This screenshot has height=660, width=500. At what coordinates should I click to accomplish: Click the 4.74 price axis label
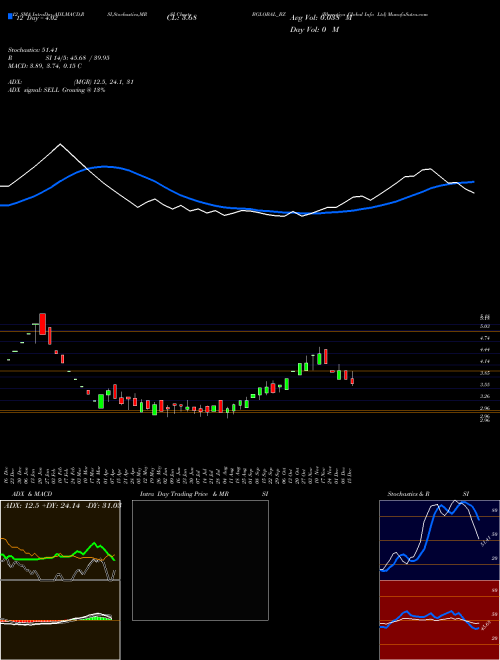tap(485, 338)
